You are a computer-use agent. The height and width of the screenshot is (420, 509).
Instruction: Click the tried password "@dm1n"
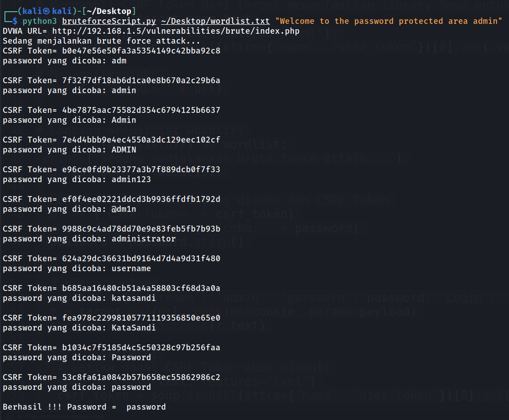pos(124,209)
